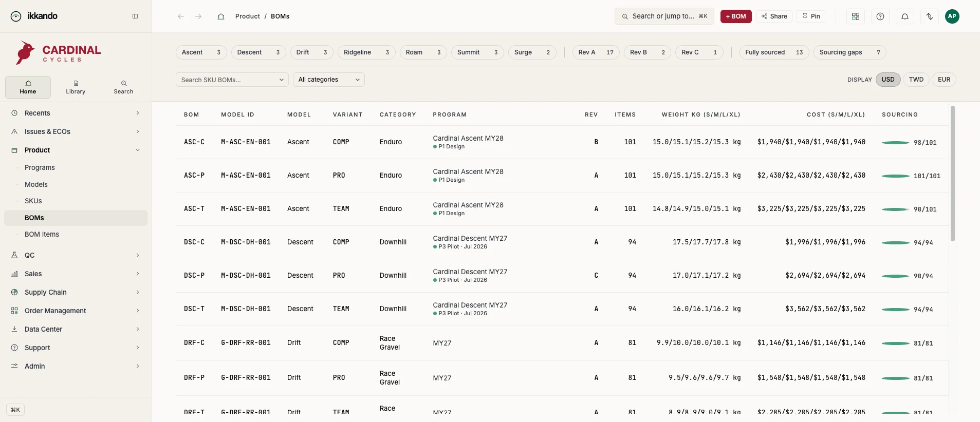Click the Search or jump to field
This screenshot has height=422, width=980.
pyautogui.click(x=664, y=16)
